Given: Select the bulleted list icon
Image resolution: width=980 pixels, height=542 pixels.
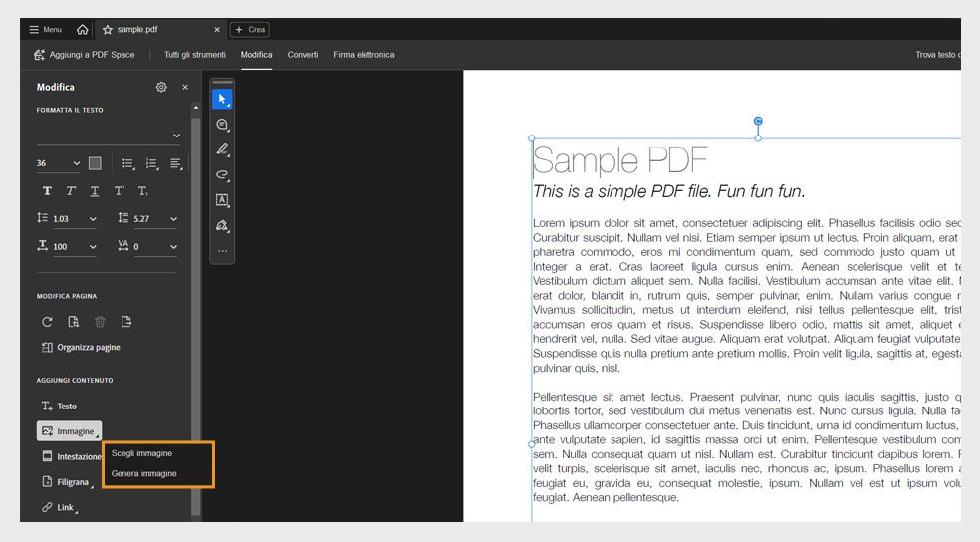Looking at the screenshot, I should [x=128, y=163].
